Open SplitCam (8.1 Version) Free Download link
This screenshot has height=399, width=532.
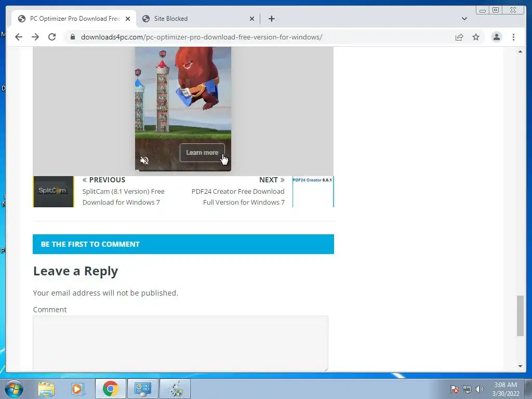[123, 197]
